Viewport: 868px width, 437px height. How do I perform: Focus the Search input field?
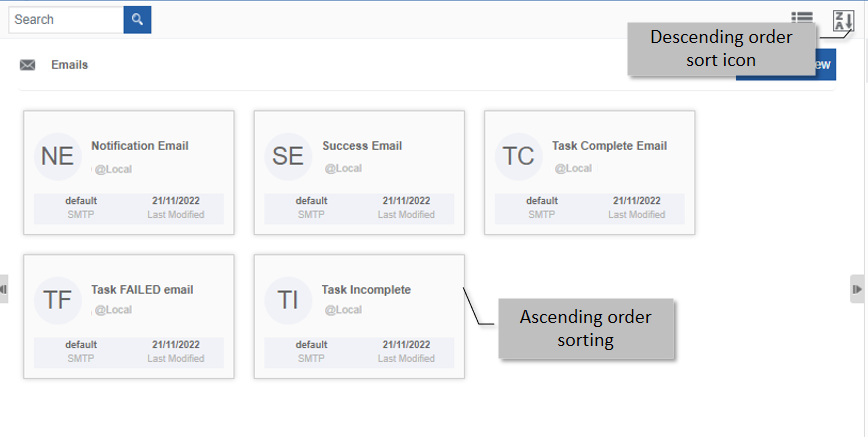[x=66, y=20]
